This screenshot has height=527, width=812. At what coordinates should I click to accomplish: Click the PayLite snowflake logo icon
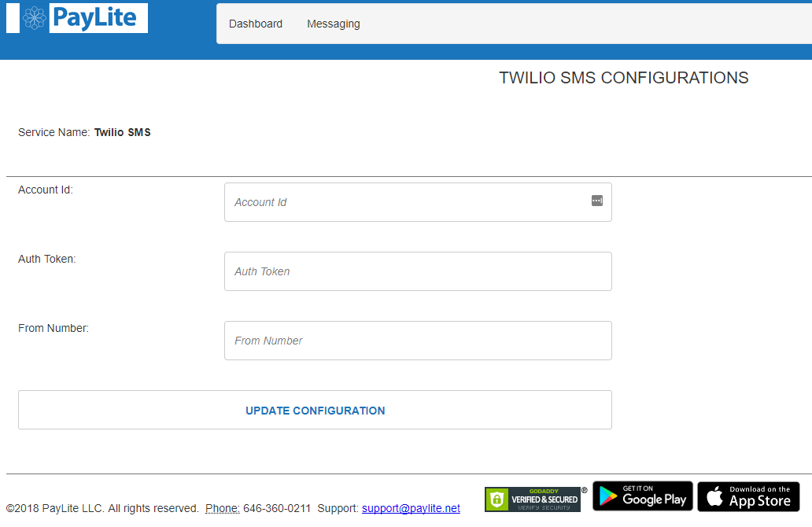34,18
